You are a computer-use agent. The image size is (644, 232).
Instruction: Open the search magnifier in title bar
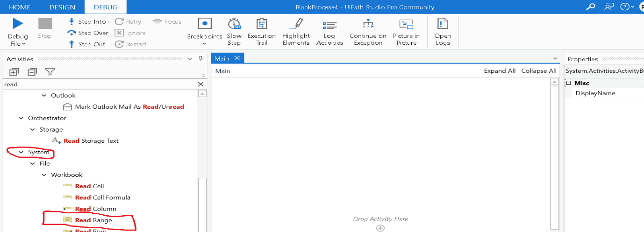coord(591,7)
